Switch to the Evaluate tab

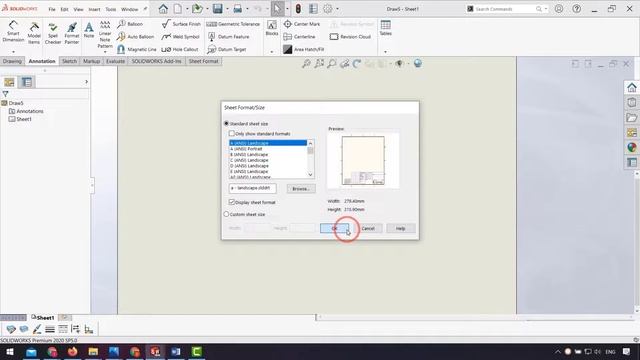(116, 61)
